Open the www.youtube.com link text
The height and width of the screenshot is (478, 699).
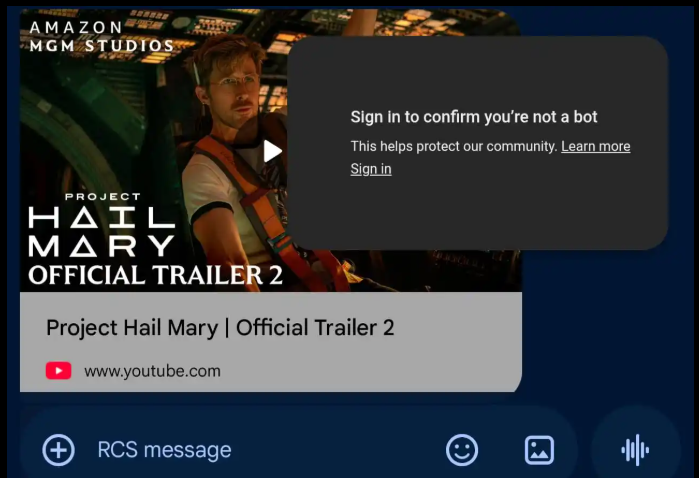coord(152,371)
